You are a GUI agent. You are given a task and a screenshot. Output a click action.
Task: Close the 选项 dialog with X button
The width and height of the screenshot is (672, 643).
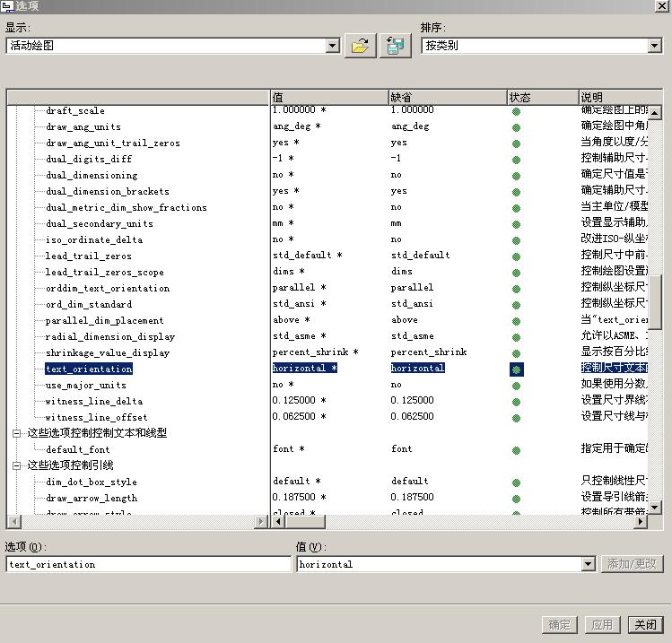click(662, 5)
